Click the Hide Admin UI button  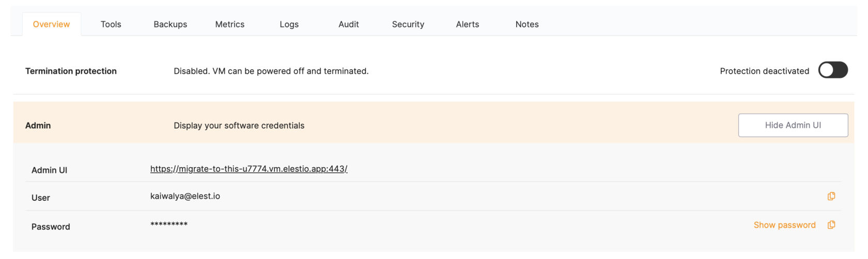(793, 125)
